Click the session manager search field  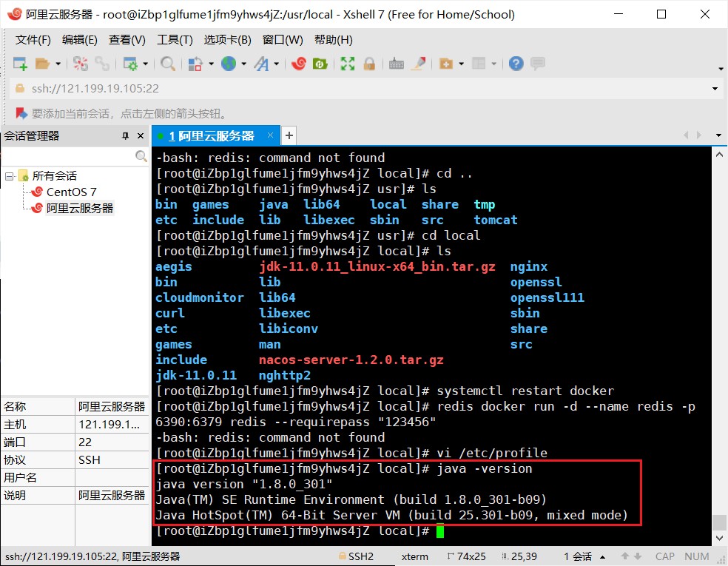pyautogui.click(x=68, y=156)
